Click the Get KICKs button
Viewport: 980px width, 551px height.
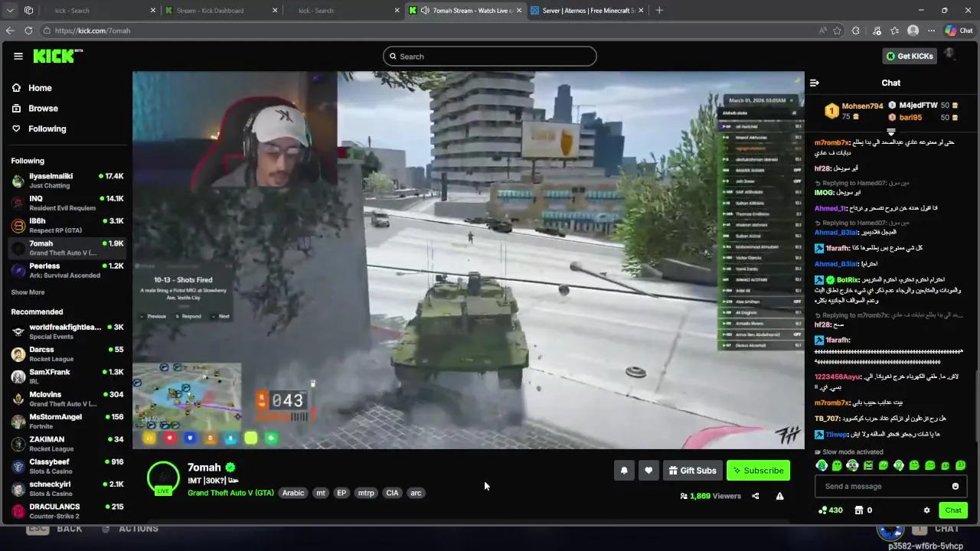910,56
